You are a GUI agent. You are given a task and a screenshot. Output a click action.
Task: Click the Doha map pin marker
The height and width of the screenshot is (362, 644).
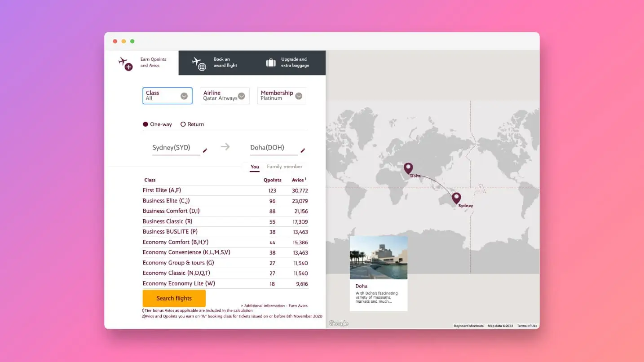tap(408, 168)
